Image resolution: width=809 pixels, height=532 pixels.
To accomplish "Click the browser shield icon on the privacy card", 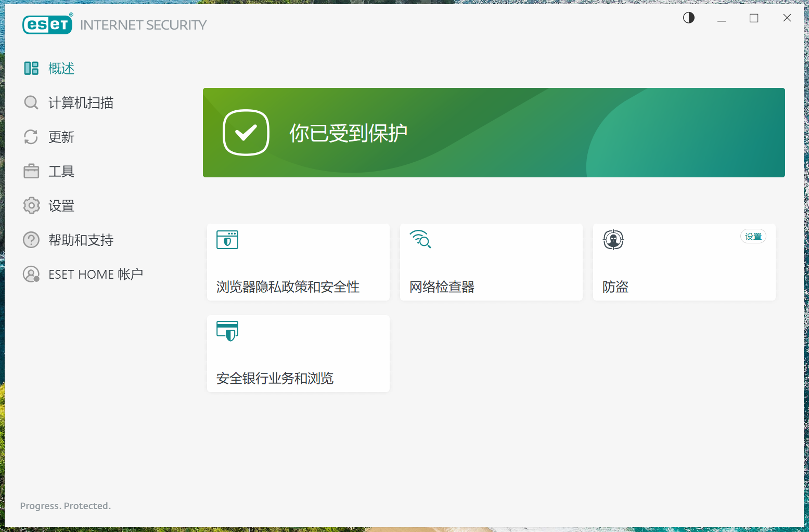I will tap(227, 240).
